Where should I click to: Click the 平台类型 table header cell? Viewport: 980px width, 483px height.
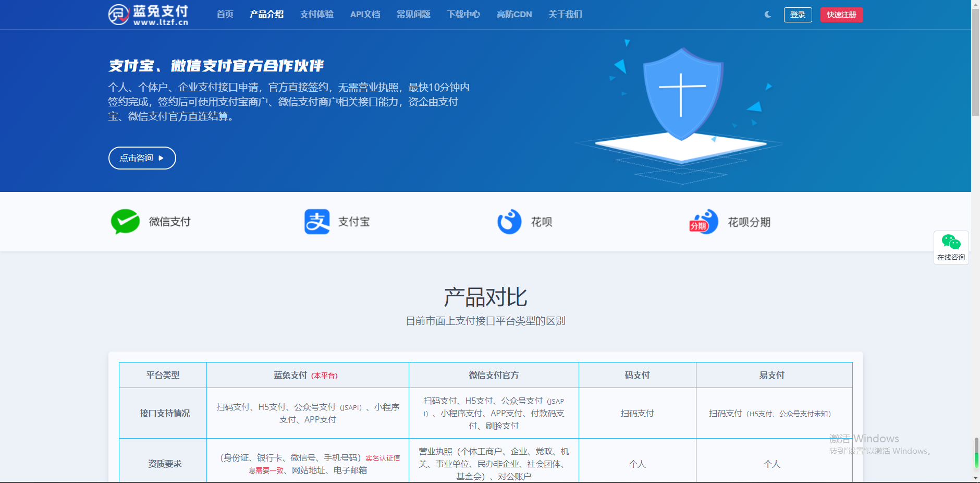tap(163, 375)
